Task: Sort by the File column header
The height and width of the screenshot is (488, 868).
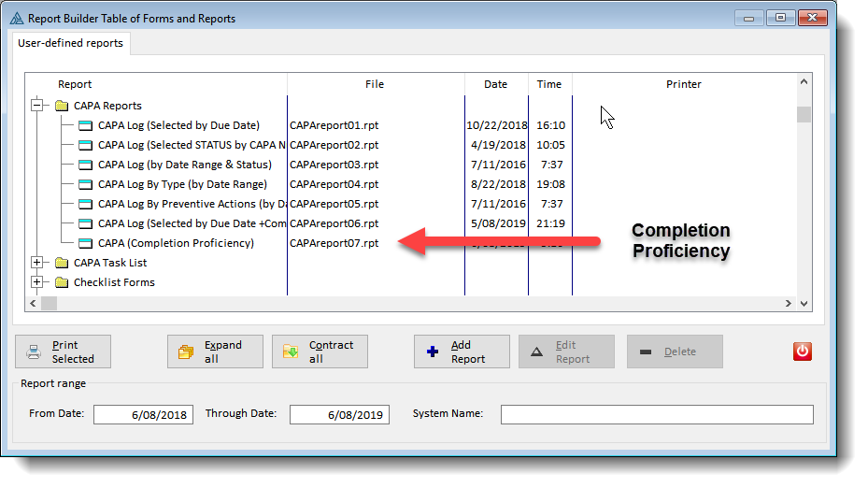Action: pyautogui.click(x=375, y=84)
